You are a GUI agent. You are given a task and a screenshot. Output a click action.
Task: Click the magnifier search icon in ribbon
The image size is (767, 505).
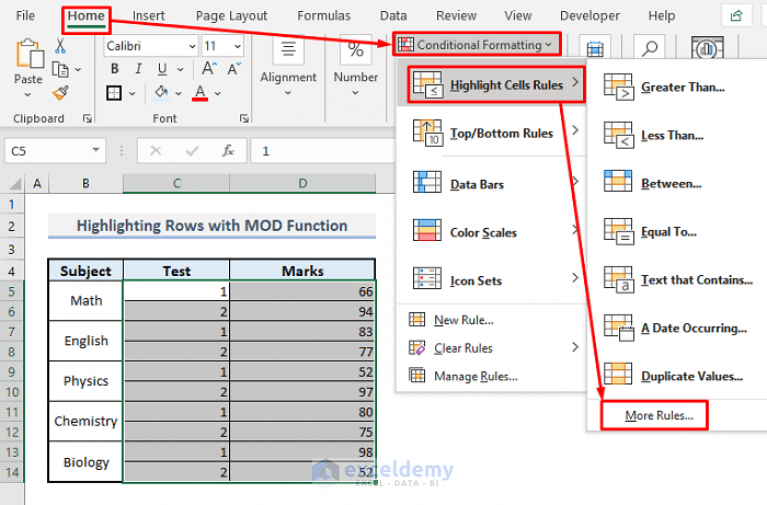coord(649,48)
